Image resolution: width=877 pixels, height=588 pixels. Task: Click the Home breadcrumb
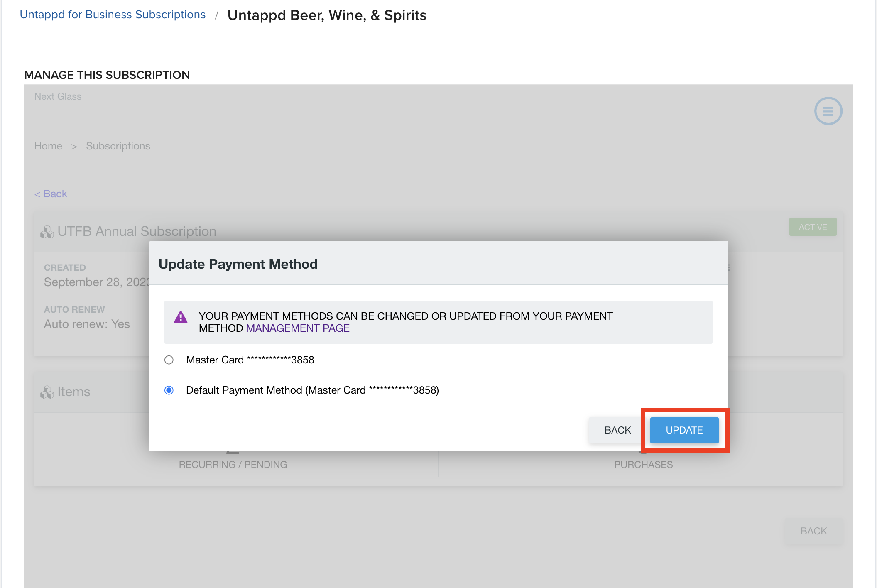[48, 146]
